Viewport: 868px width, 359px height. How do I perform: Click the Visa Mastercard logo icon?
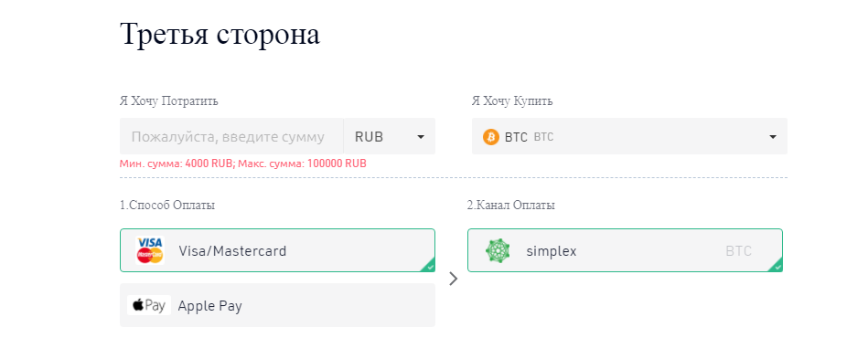click(x=150, y=250)
